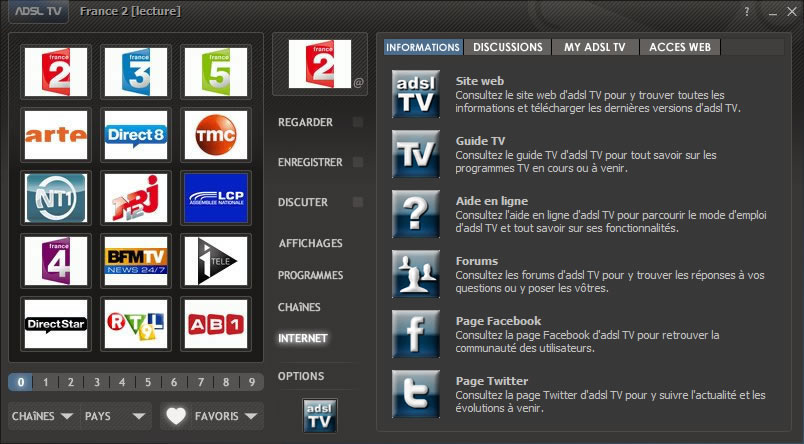The height and width of the screenshot is (444, 804).
Task: Open the Facebook page icon
Action: [x=416, y=334]
